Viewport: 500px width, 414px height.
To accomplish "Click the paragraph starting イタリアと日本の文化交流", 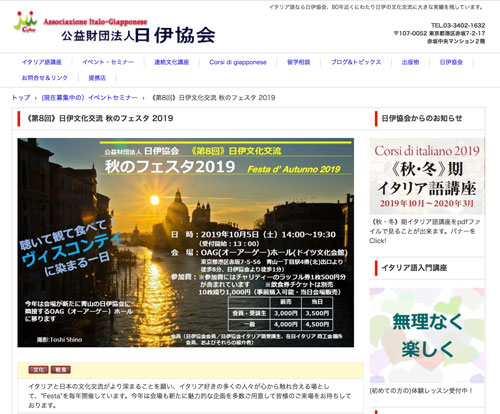I will pos(189,396).
